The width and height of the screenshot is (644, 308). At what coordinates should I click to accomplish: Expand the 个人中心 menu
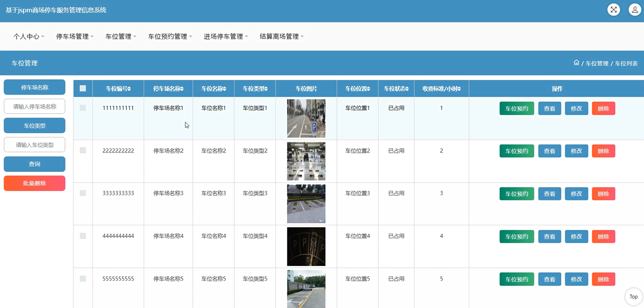click(29, 36)
